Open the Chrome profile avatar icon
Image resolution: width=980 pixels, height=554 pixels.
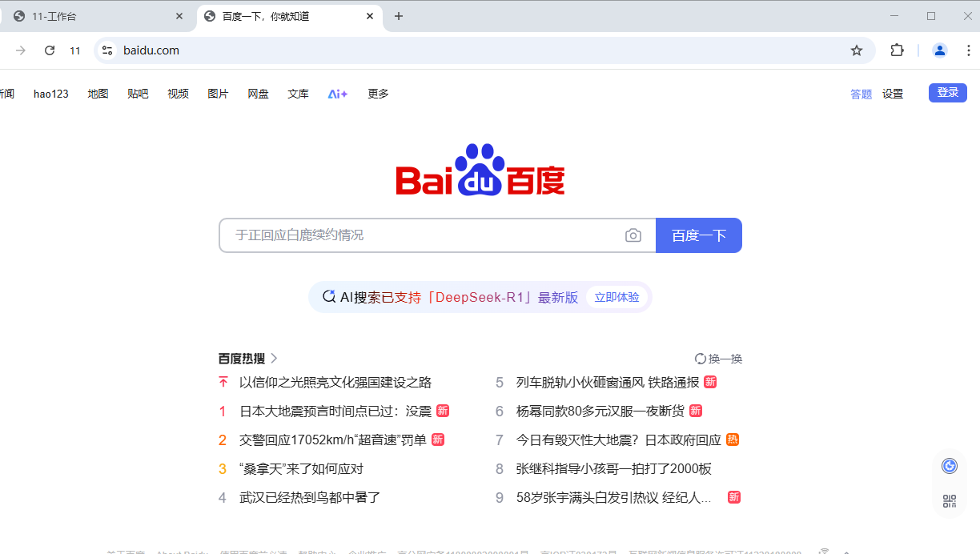pyautogui.click(x=940, y=50)
